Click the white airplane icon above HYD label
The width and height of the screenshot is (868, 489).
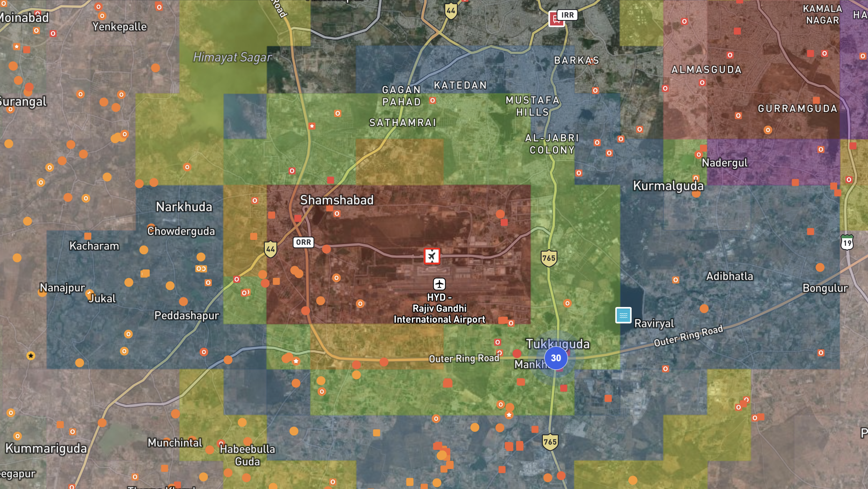(439, 284)
